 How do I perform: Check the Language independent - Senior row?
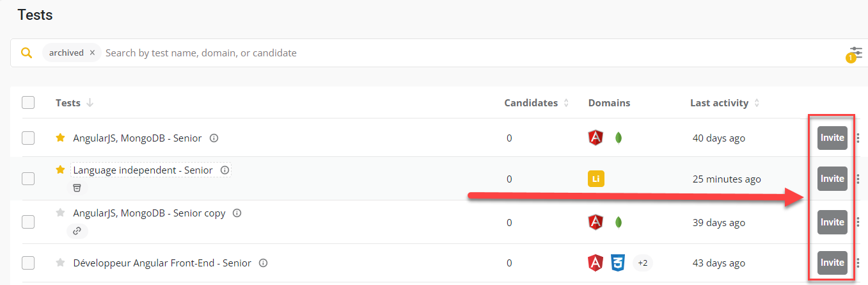(28, 179)
